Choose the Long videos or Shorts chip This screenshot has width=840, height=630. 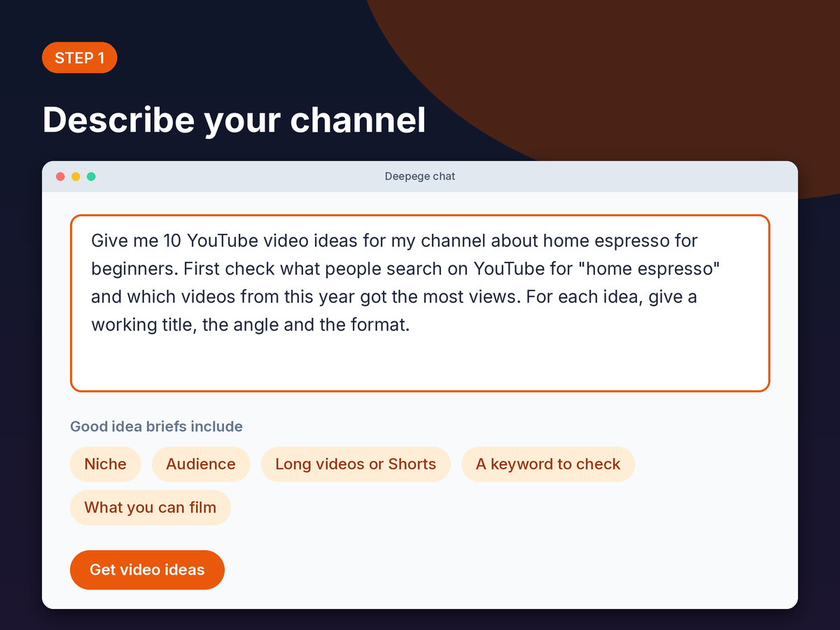point(356,464)
